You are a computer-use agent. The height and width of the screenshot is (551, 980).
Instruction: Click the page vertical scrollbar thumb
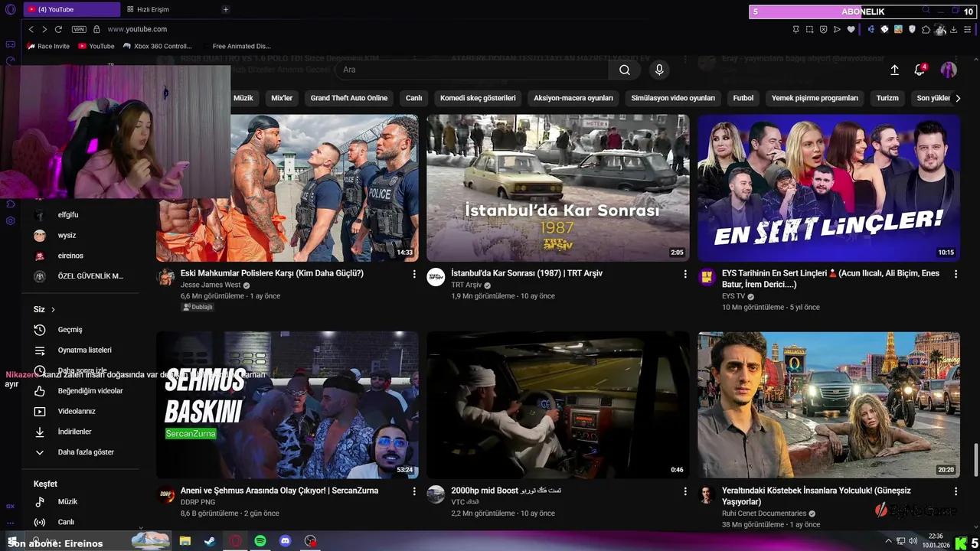click(975, 460)
